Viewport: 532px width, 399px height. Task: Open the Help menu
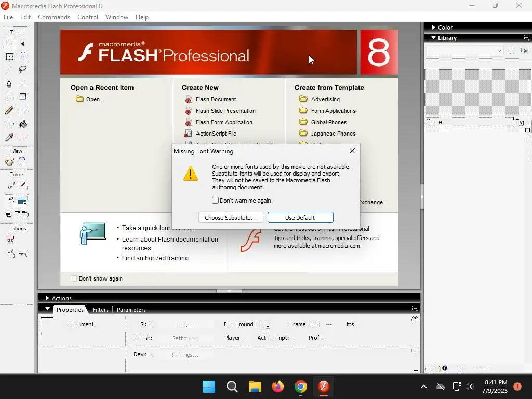(x=142, y=17)
